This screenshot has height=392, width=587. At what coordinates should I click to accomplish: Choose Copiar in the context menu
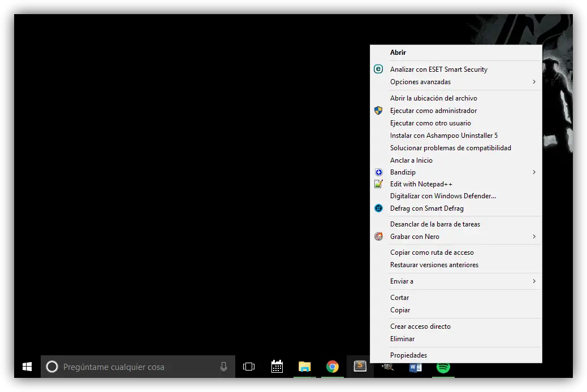pyautogui.click(x=456, y=310)
